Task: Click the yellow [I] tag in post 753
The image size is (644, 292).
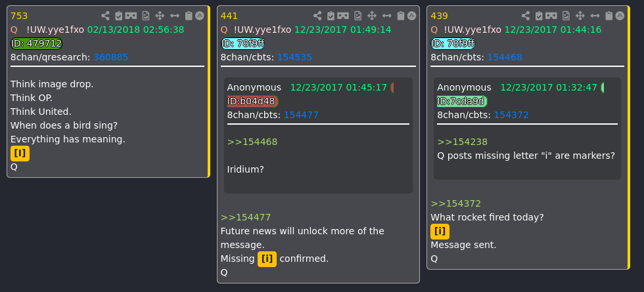Action: coord(20,154)
